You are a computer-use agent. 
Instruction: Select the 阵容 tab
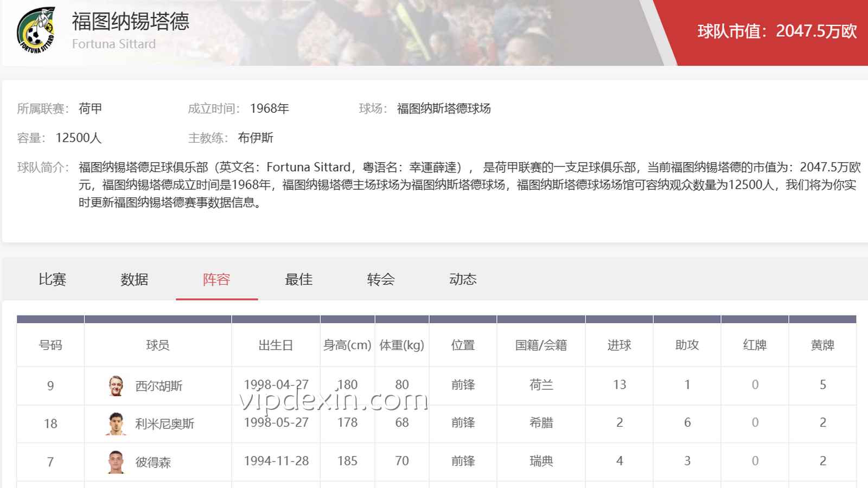tap(216, 279)
